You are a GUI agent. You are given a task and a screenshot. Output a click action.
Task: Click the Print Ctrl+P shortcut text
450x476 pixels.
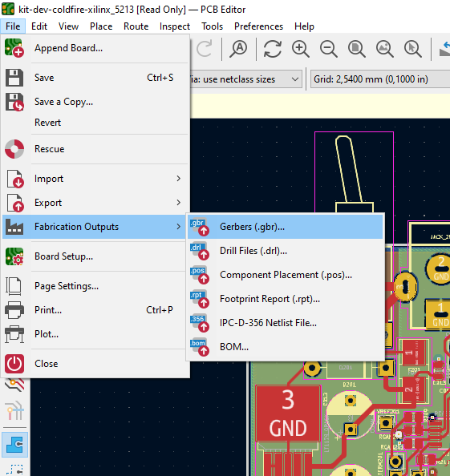click(x=160, y=310)
